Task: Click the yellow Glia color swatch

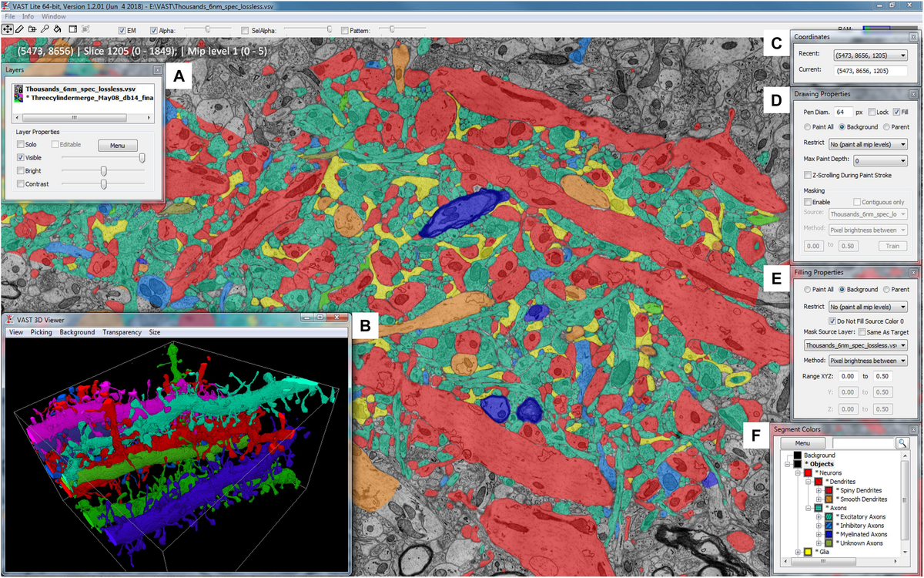Action: point(808,552)
